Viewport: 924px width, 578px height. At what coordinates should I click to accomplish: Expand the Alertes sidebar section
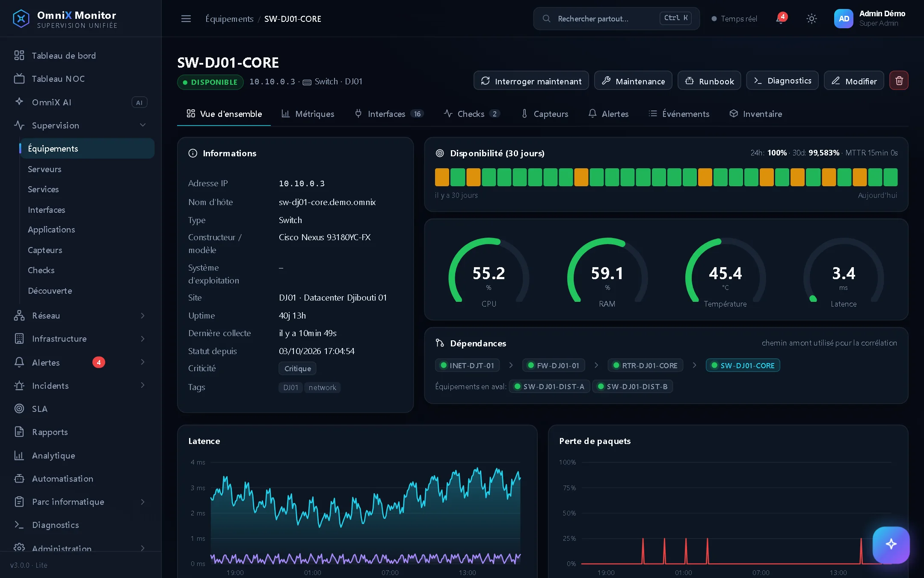80,363
